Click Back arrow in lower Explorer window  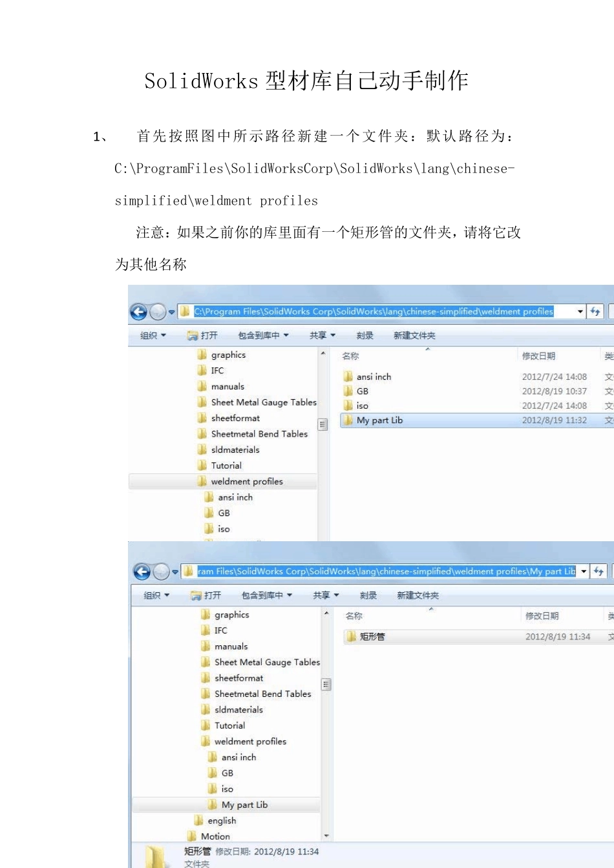tap(142, 572)
